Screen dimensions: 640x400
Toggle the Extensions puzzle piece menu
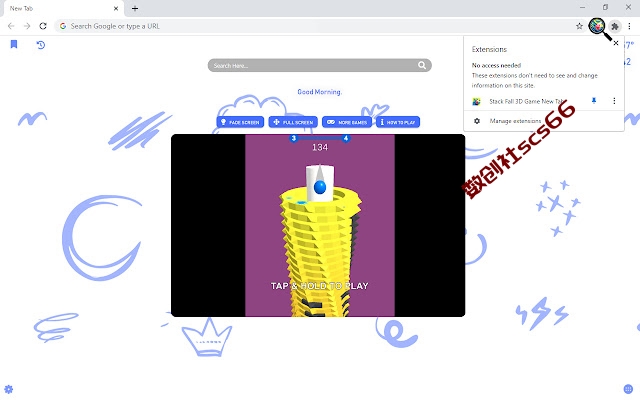coord(615,27)
